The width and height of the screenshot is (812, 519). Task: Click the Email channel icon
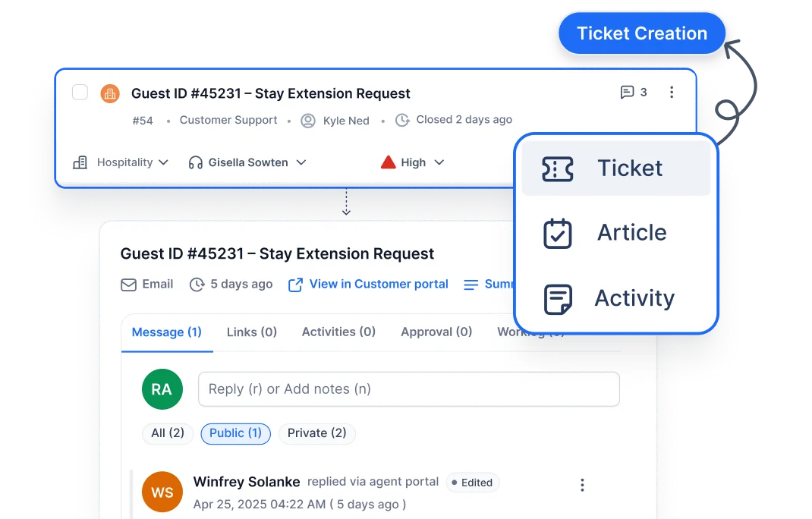(129, 284)
